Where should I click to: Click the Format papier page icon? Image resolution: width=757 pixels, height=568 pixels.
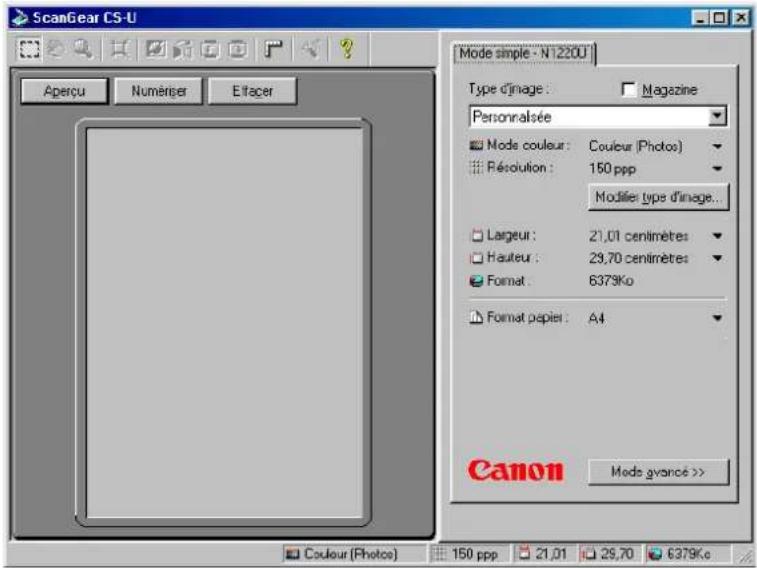tap(477, 318)
